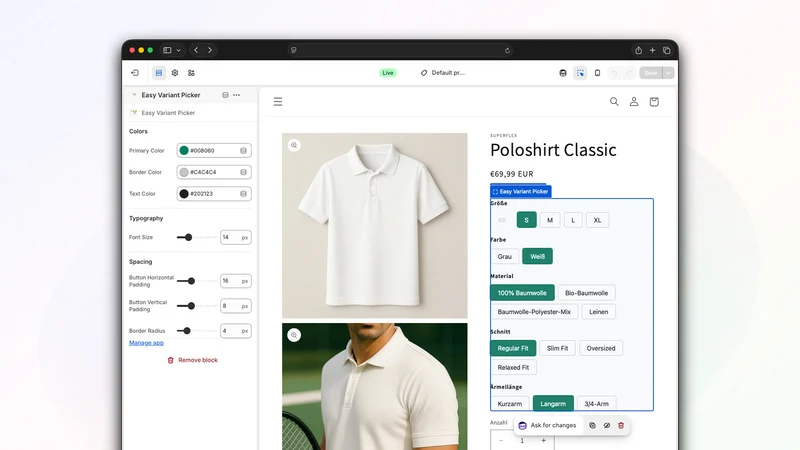The height and width of the screenshot is (450, 800).
Task: Select the Grau color option
Action: tap(505, 256)
